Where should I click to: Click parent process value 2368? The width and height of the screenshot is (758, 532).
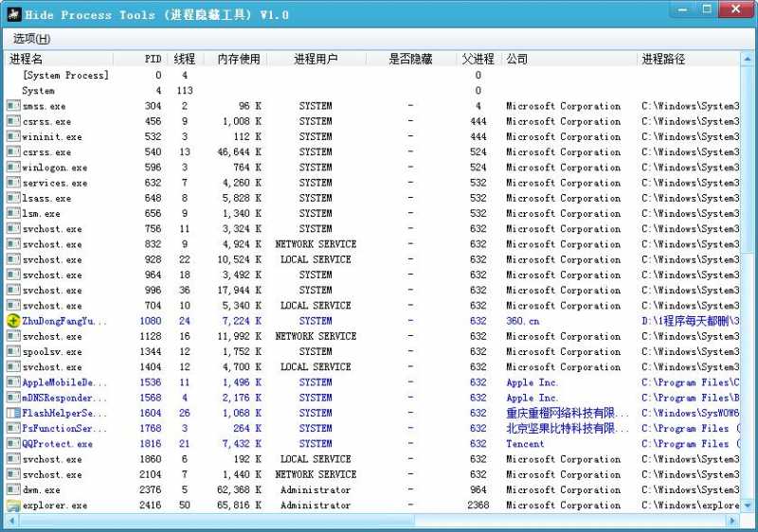tap(478, 505)
